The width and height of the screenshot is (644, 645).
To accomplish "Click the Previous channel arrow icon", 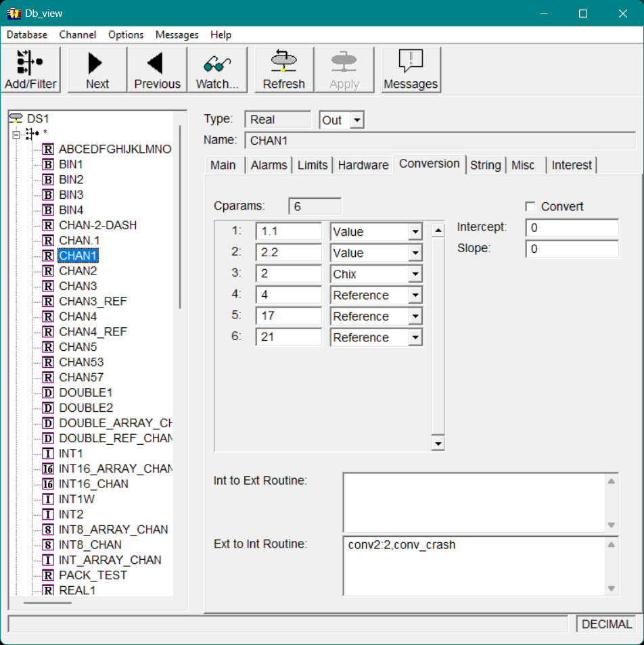I will click(157, 63).
